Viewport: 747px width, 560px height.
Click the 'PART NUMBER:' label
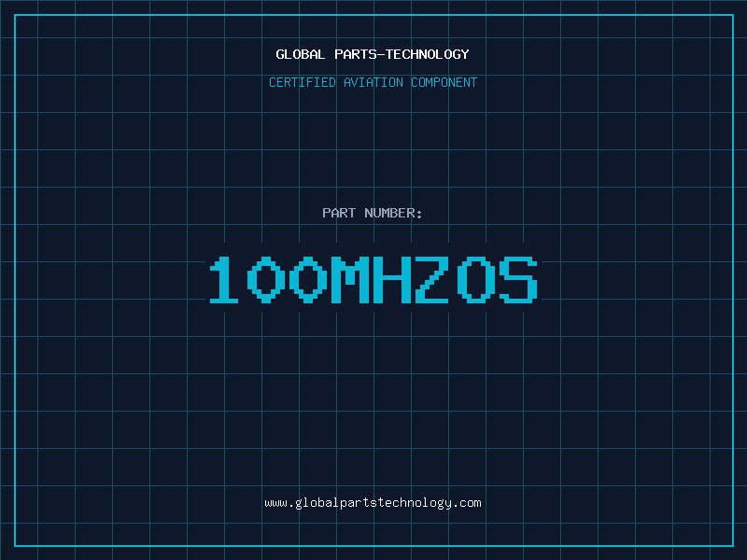[373, 213]
